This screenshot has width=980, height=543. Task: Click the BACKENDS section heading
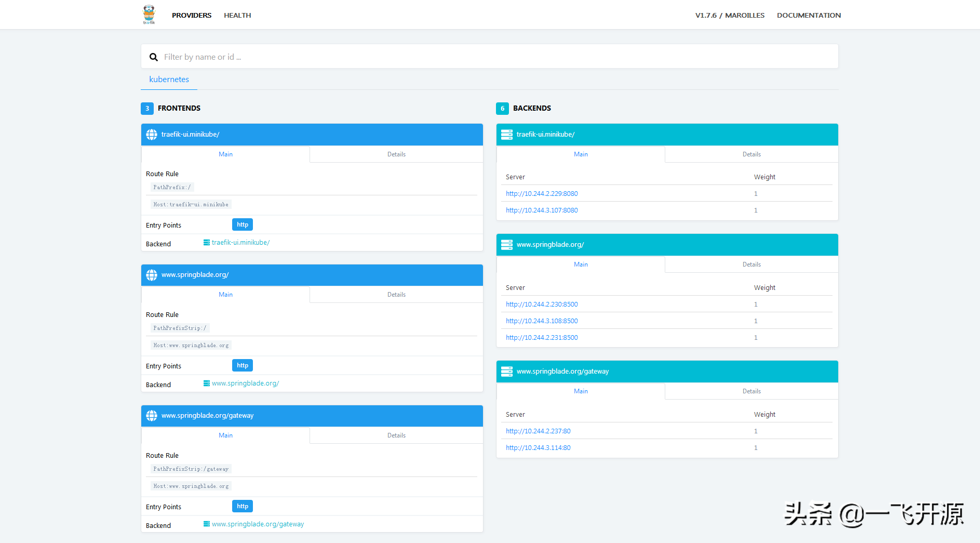(532, 108)
